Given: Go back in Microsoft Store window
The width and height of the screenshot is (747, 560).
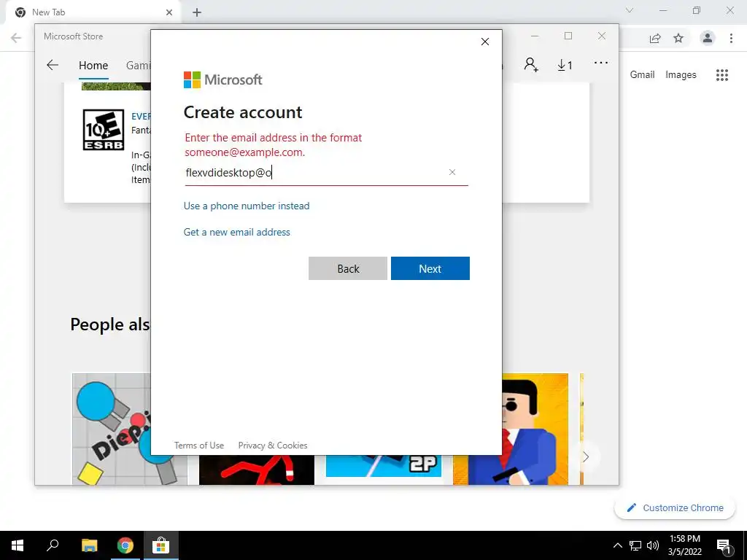Looking at the screenshot, I should (x=53, y=65).
